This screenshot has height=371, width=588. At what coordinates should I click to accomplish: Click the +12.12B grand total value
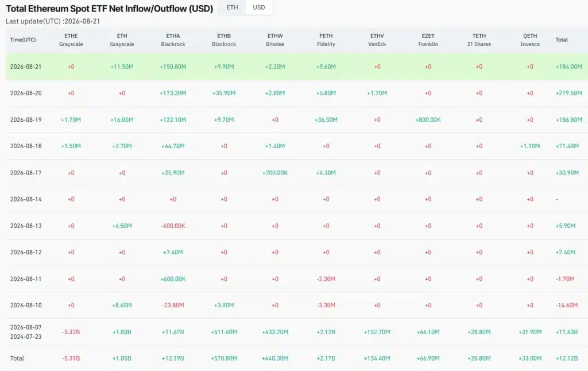[567, 358]
